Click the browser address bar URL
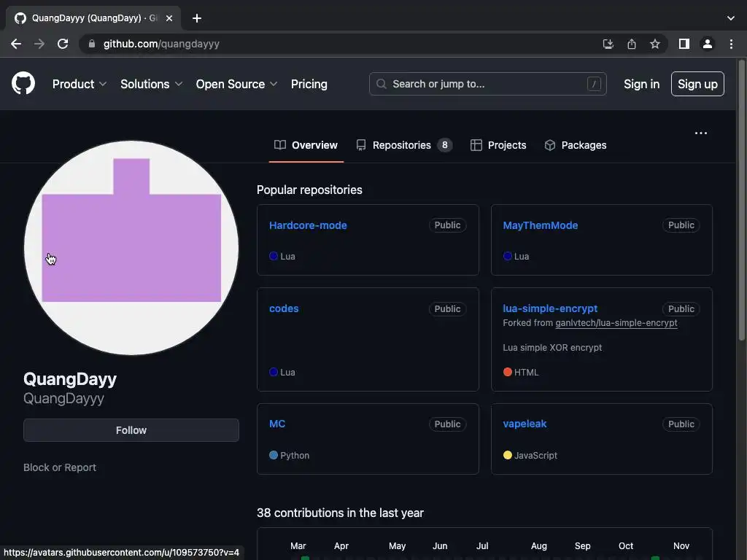Screen dimensions: 747x560 pos(161,44)
